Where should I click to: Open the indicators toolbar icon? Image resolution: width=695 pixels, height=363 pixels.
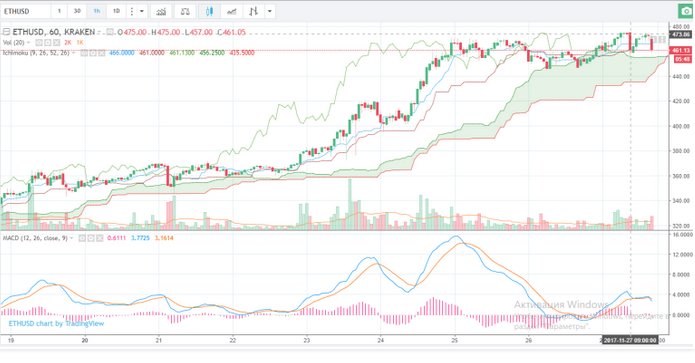click(161, 12)
